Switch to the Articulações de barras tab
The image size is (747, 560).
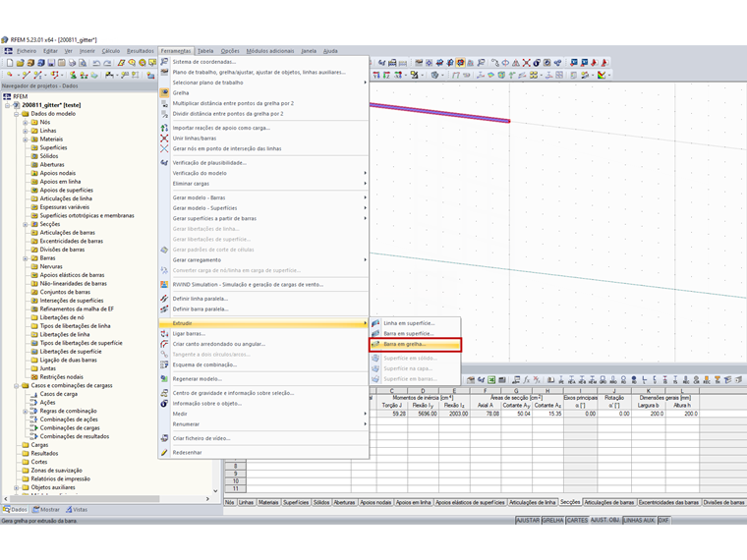[x=609, y=502]
